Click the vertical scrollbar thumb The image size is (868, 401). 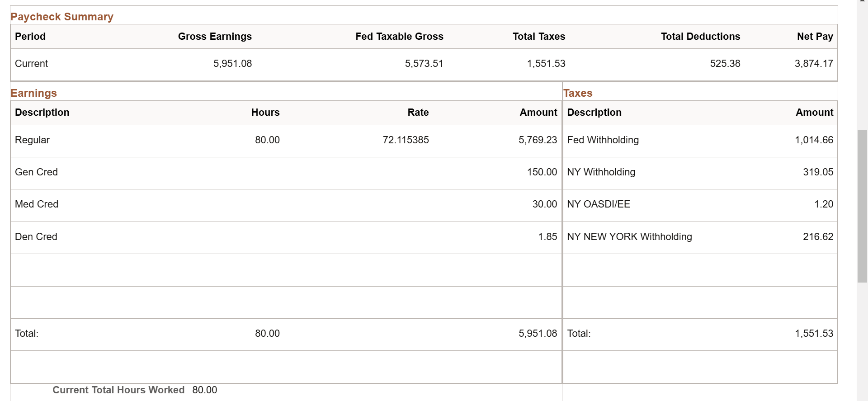pos(862,206)
